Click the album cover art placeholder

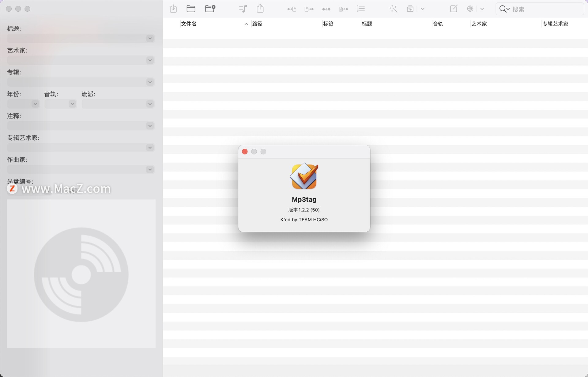[81, 274]
